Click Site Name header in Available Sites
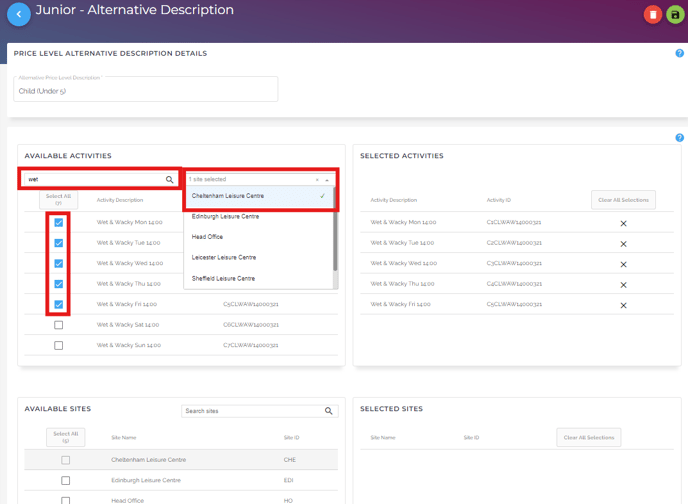The image size is (688, 504). tap(124, 438)
